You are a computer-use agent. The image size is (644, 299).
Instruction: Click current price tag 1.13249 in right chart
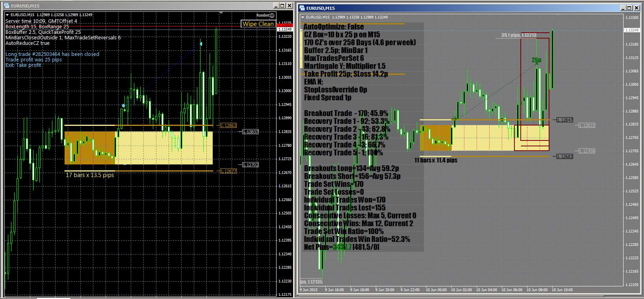(632, 30)
